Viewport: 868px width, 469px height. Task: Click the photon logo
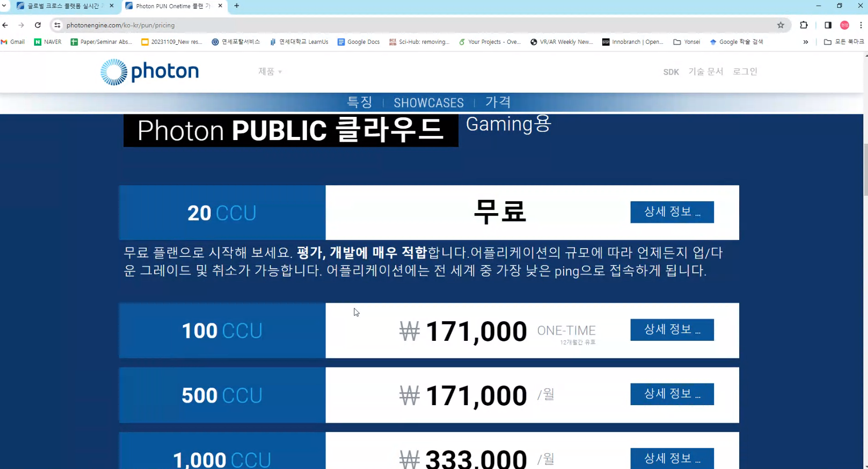(x=149, y=72)
